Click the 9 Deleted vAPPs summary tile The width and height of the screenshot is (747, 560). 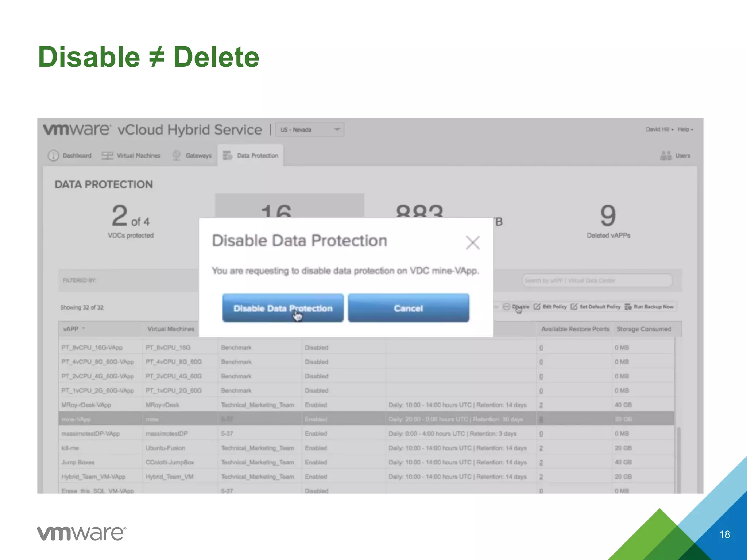[608, 221]
